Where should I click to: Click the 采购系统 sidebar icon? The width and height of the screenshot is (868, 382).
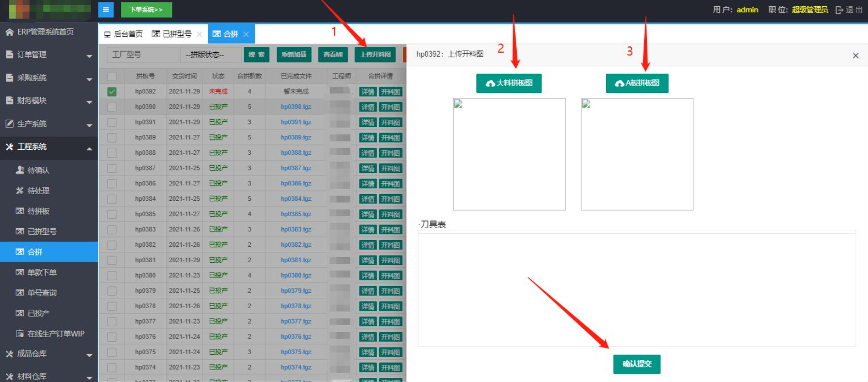point(9,77)
